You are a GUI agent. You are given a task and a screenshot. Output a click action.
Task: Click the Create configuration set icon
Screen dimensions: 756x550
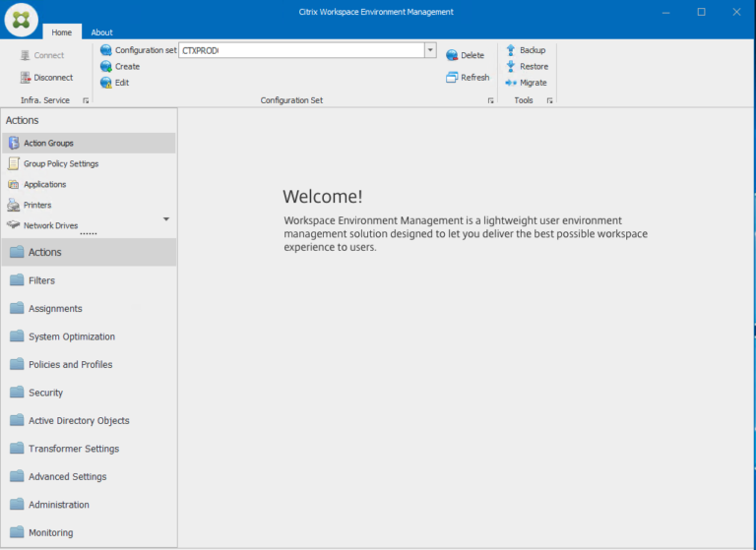[x=106, y=66]
